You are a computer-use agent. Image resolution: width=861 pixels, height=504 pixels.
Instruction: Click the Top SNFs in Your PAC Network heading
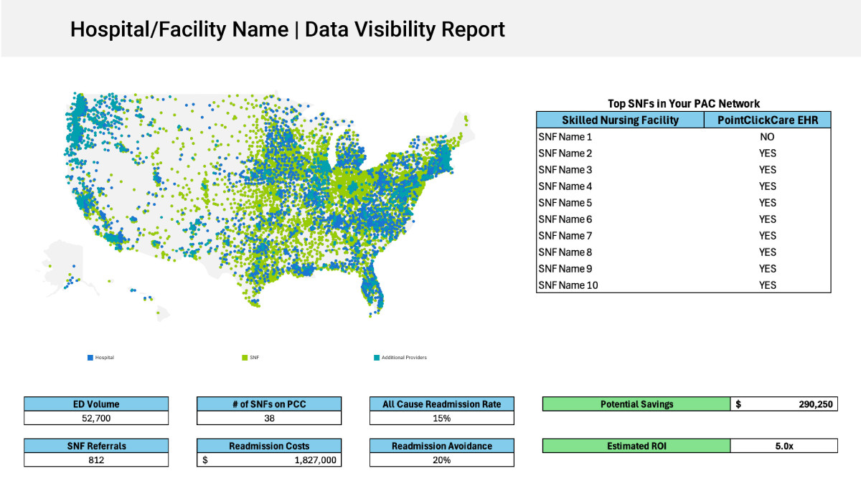[x=683, y=103]
